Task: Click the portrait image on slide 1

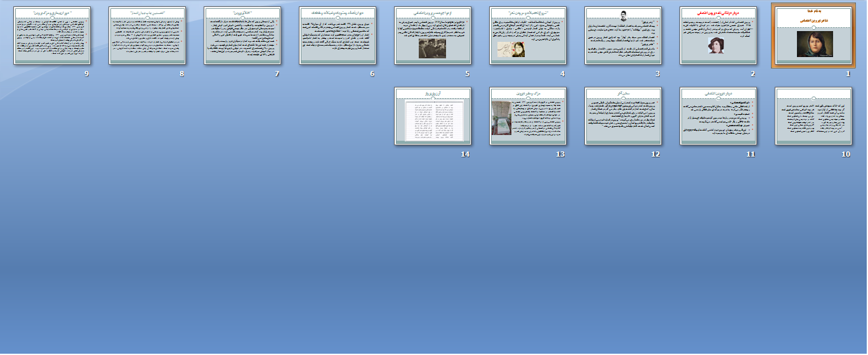Action: (815, 44)
